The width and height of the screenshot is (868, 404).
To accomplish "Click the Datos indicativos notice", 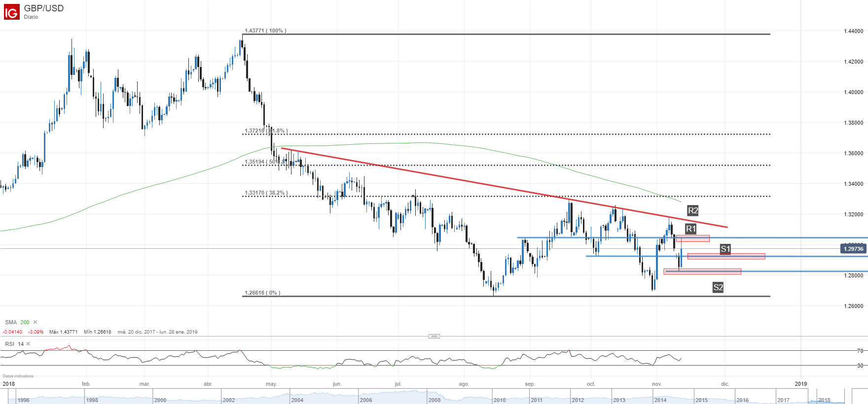I will click(18, 376).
